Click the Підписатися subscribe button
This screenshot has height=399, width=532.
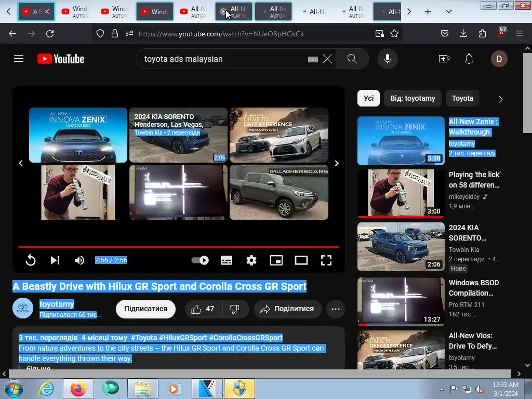pos(145,309)
